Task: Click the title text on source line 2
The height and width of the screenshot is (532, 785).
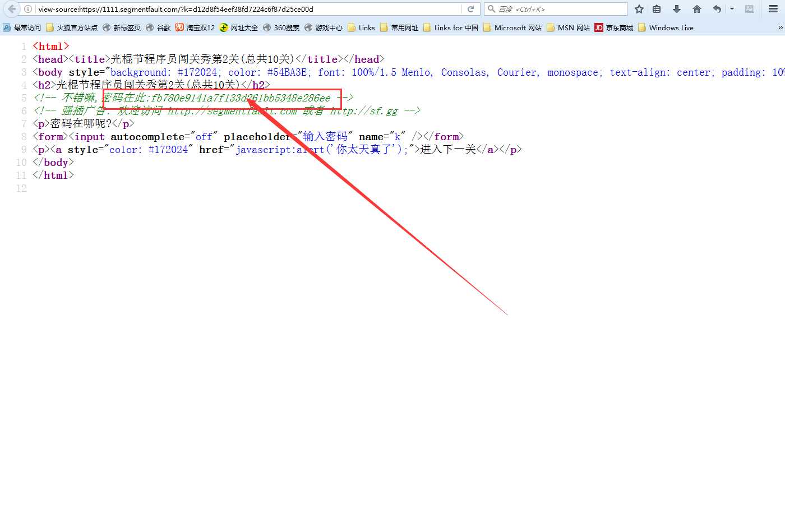Action: pyautogui.click(x=203, y=59)
